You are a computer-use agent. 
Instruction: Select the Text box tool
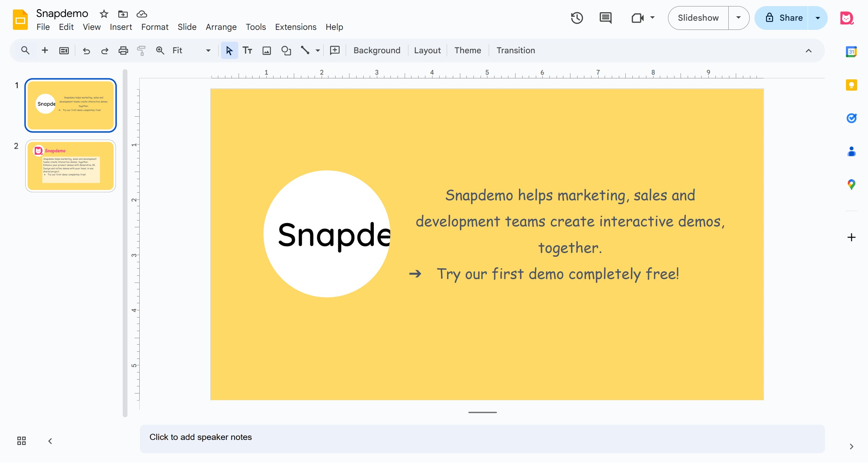(x=247, y=51)
